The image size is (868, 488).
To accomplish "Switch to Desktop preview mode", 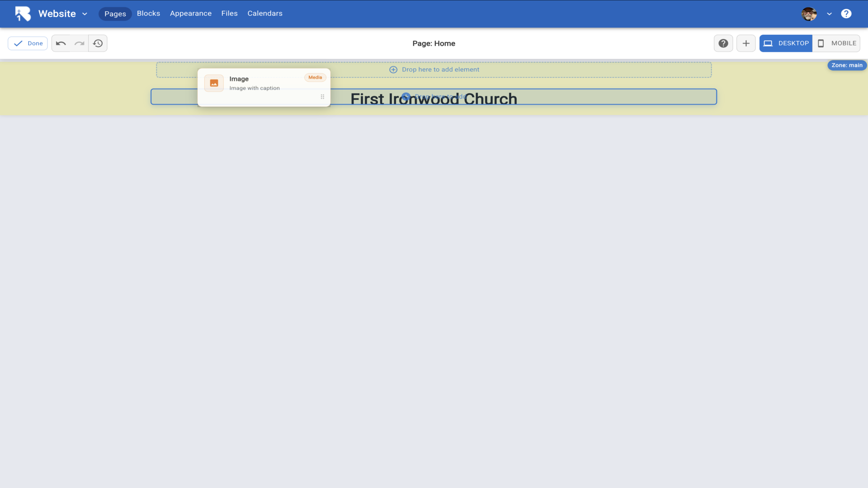I will pyautogui.click(x=786, y=43).
